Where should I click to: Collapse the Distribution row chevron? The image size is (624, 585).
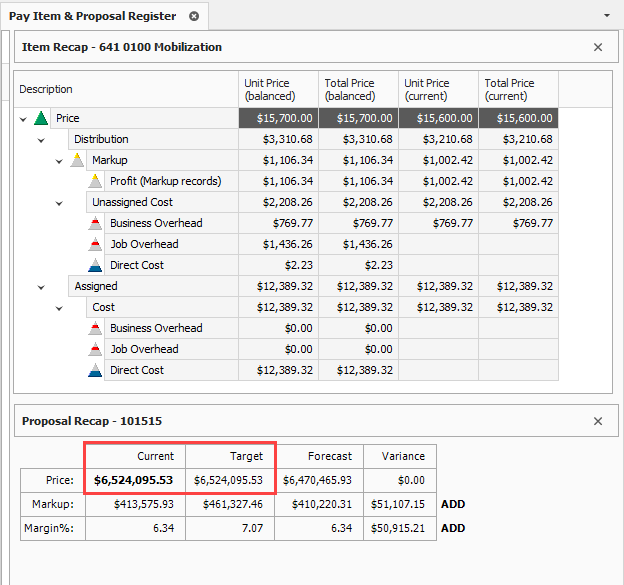pyautogui.click(x=41, y=139)
